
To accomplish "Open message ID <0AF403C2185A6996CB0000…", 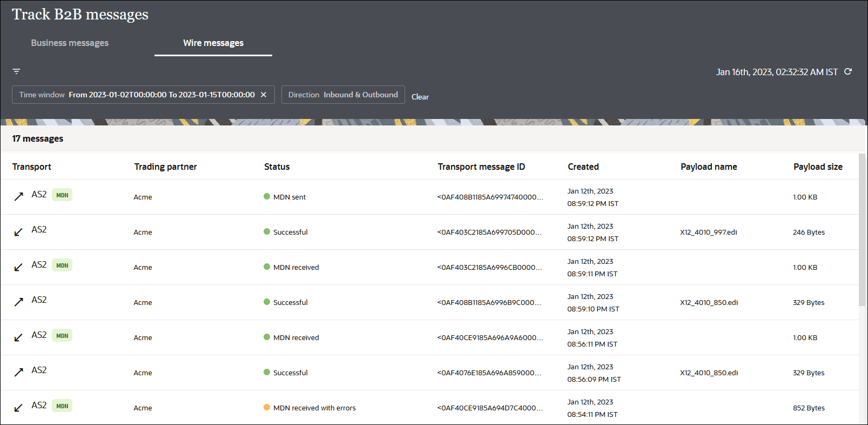I will (490, 267).
